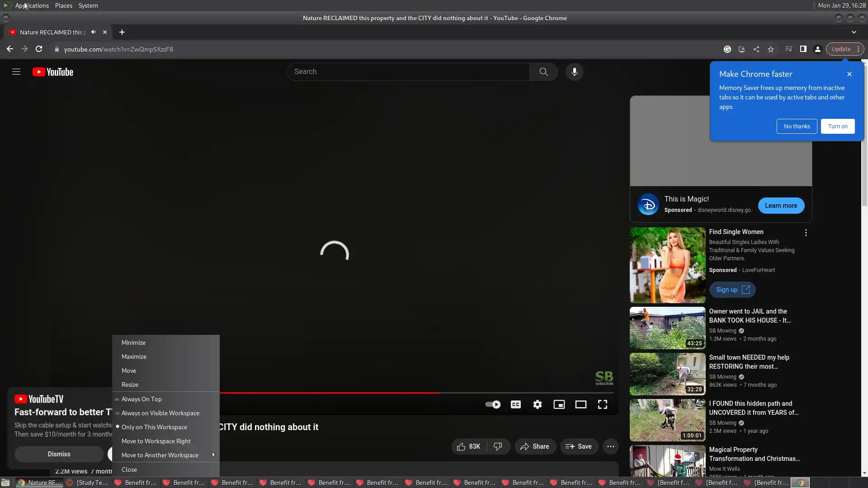868x488 pixels.
Task: Enter fullscreen video mode
Action: tap(602, 404)
